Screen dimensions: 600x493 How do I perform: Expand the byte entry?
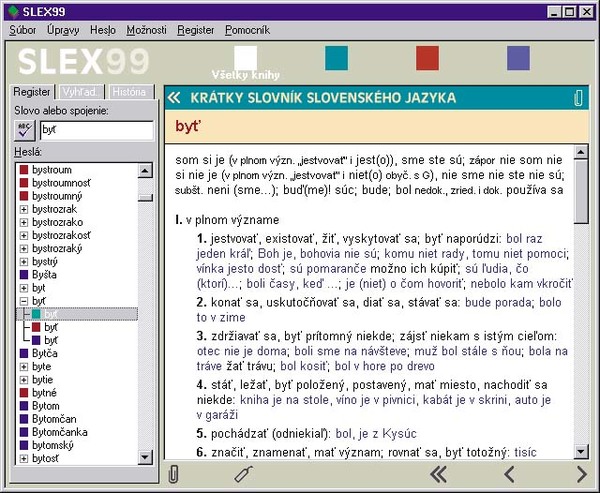pyautogui.click(x=24, y=367)
